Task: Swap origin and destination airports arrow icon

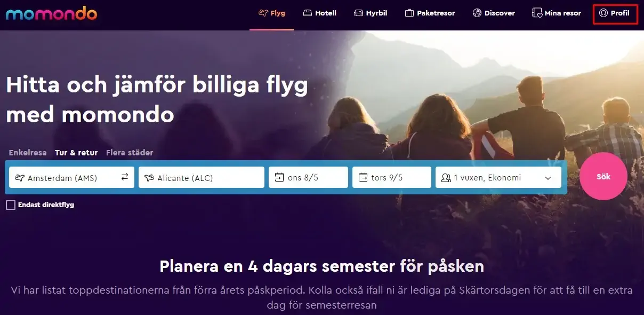Action: point(125,177)
